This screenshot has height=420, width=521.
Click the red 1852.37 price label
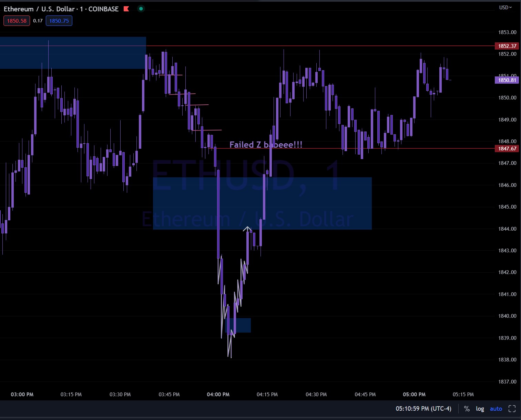coord(507,46)
